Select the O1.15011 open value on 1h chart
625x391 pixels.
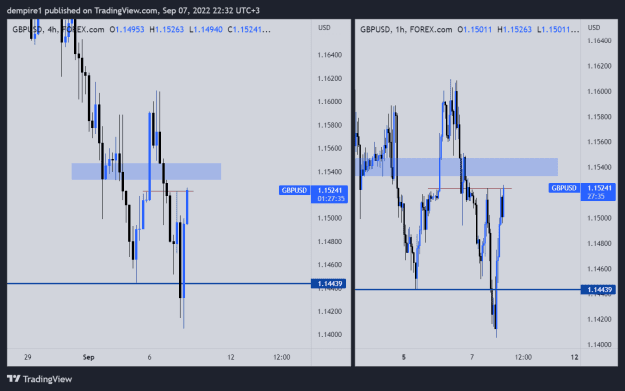474,29
